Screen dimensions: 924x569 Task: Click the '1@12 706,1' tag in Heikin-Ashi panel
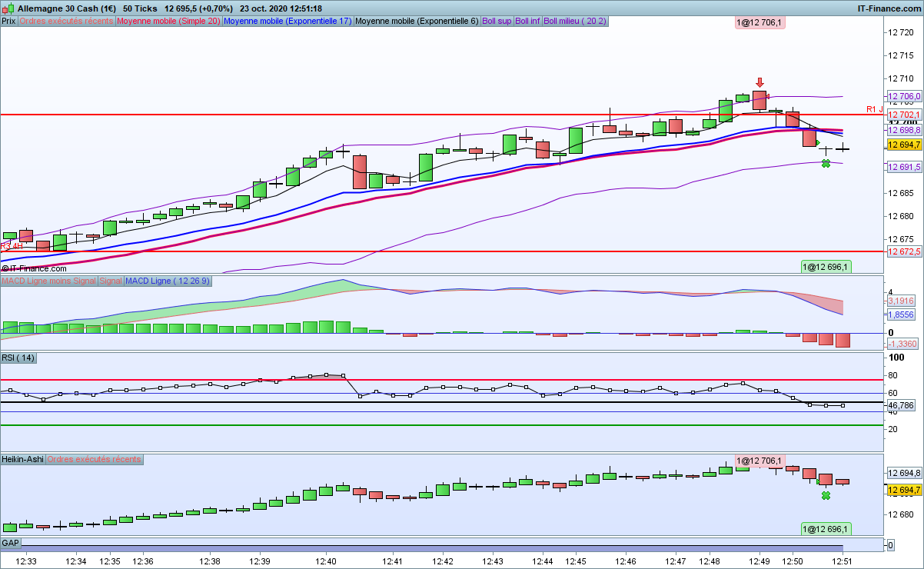click(x=759, y=461)
